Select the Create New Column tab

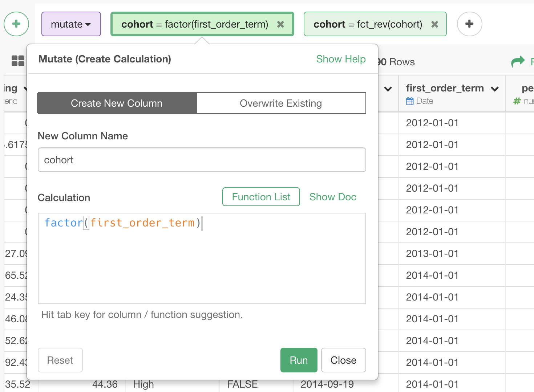point(117,103)
